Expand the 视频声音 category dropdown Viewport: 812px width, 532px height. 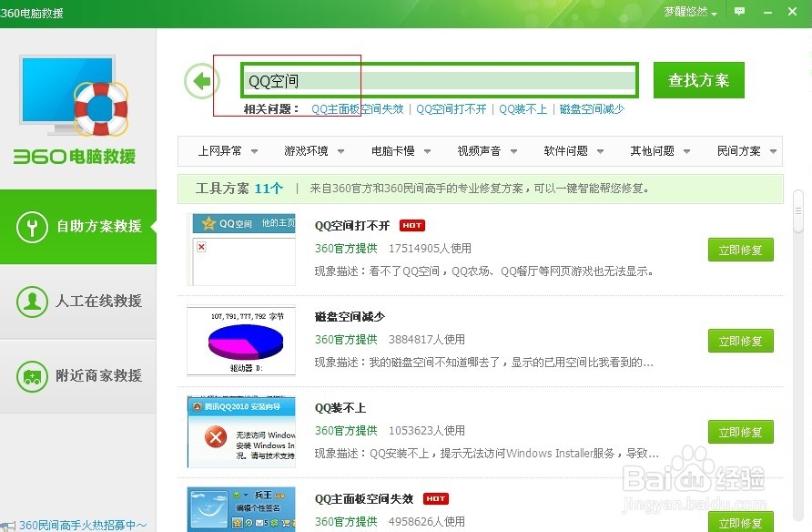click(x=487, y=151)
